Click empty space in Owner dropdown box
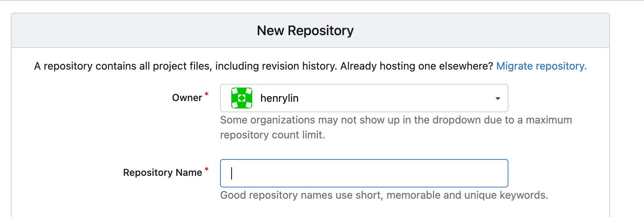This screenshot has width=644, height=217. (392, 98)
